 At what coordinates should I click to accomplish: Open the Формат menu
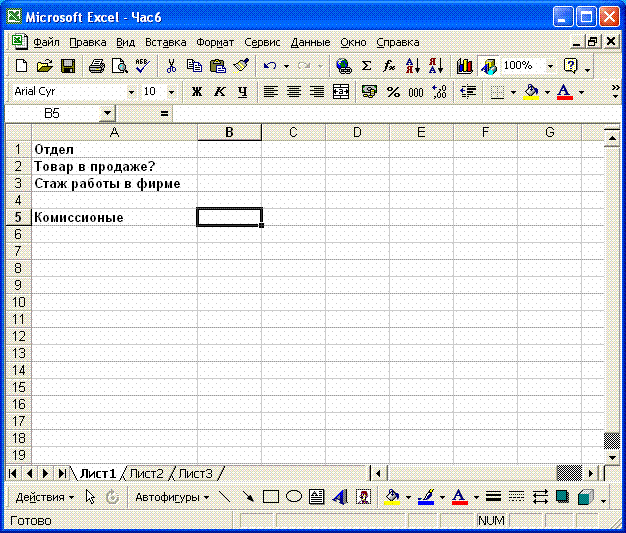tap(215, 42)
